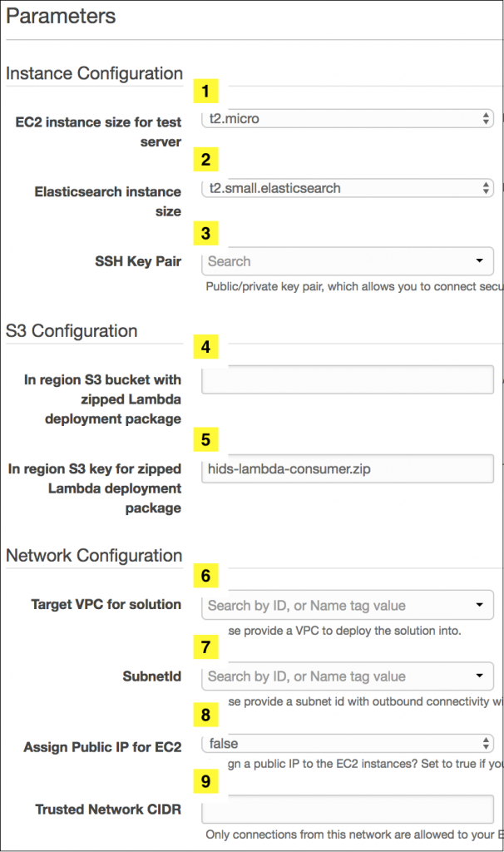Image resolution: width=504 pixels, height=852 pixels.
Task: Click the marker labeled 1 near EC2 size
Action: [x=205, y=92]
